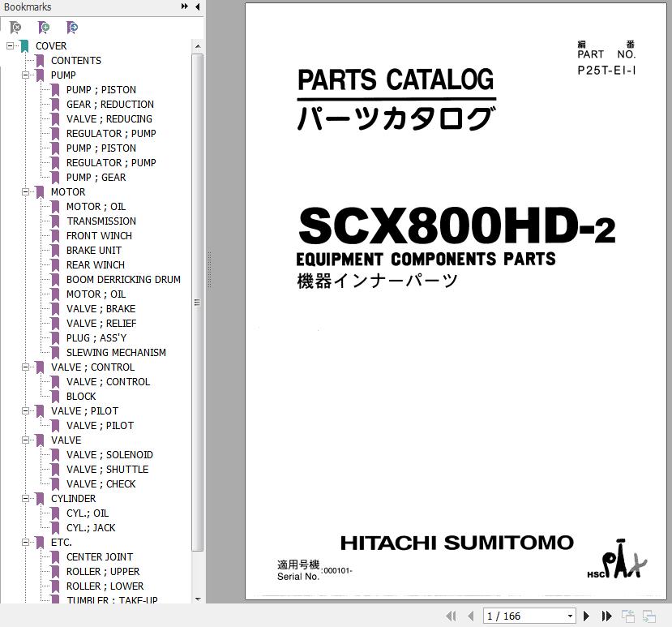Jump to the last page
Screen dimensions: 672x627
(607, 616)
